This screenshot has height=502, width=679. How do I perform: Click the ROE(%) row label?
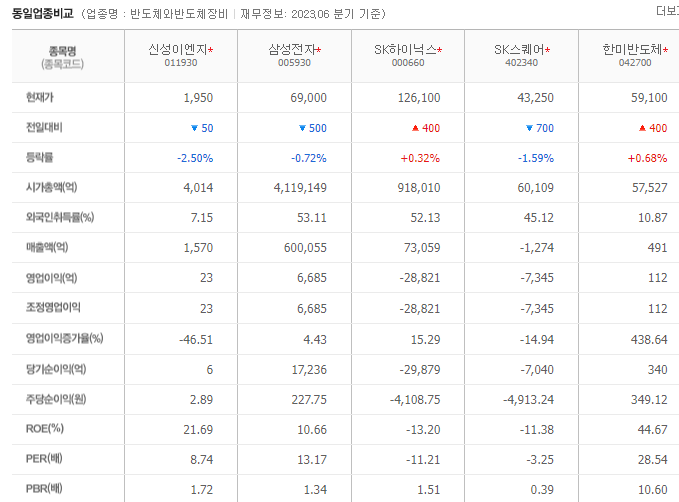pyautogui.click(x=45, y=429)
